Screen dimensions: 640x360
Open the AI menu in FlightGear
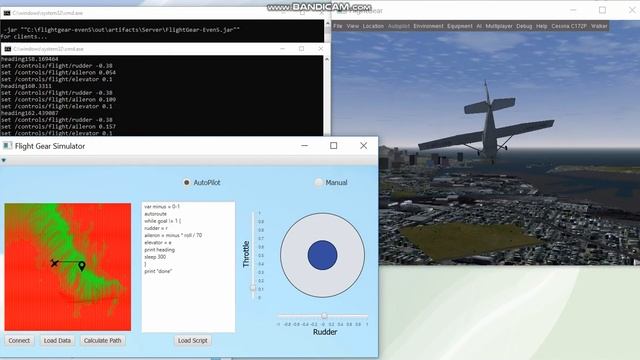coord(479,26)
